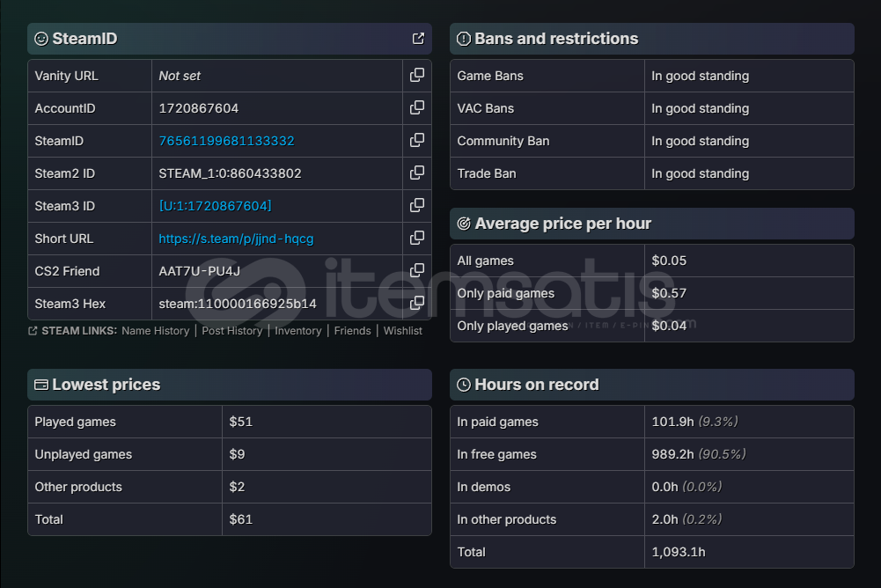881x588 pixels.
Task: Copy the AccountID value
Action: click(417, 108)
